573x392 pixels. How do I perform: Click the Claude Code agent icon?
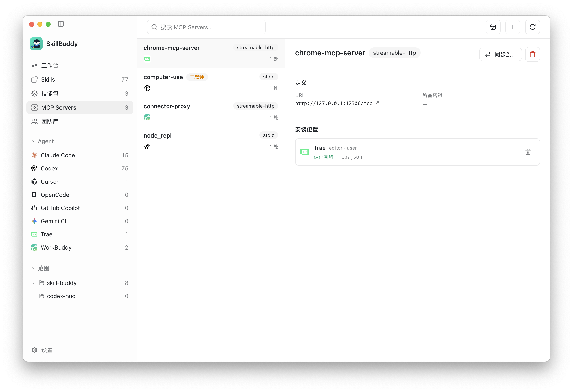click(x=34, y=155)
